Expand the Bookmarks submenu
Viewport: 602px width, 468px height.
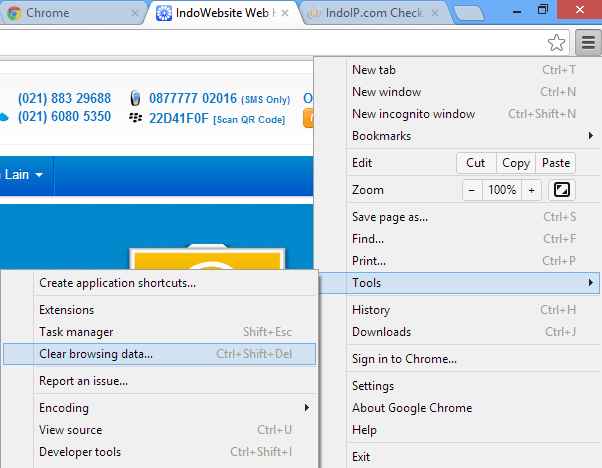click(470, 136)
